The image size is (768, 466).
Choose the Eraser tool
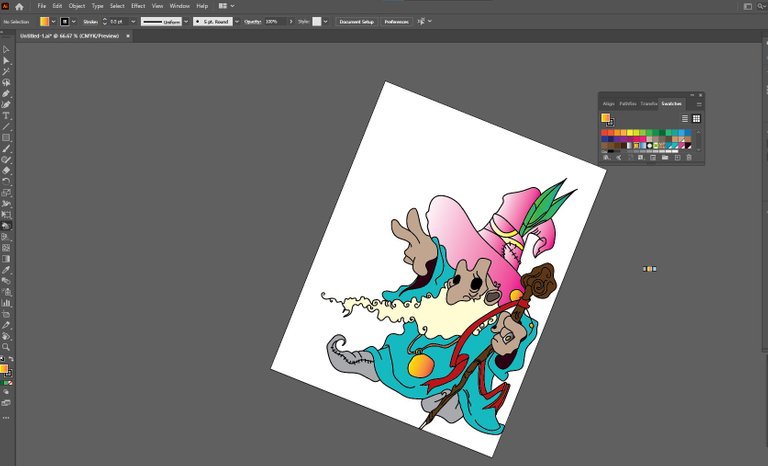(x=6, y=171)
